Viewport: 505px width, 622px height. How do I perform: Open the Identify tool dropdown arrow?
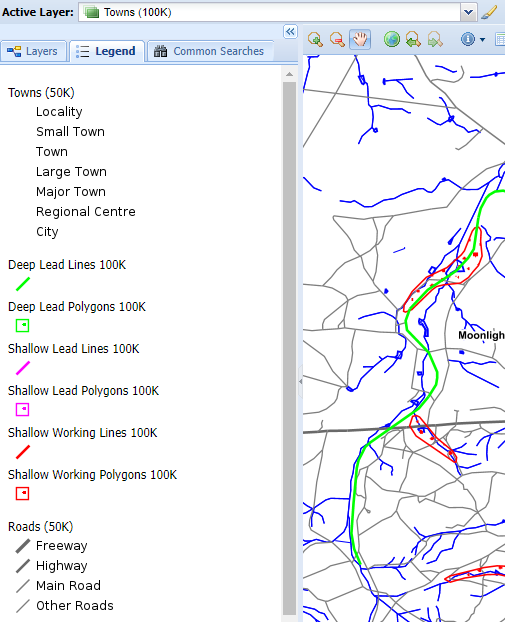click(x=482, y=40)
